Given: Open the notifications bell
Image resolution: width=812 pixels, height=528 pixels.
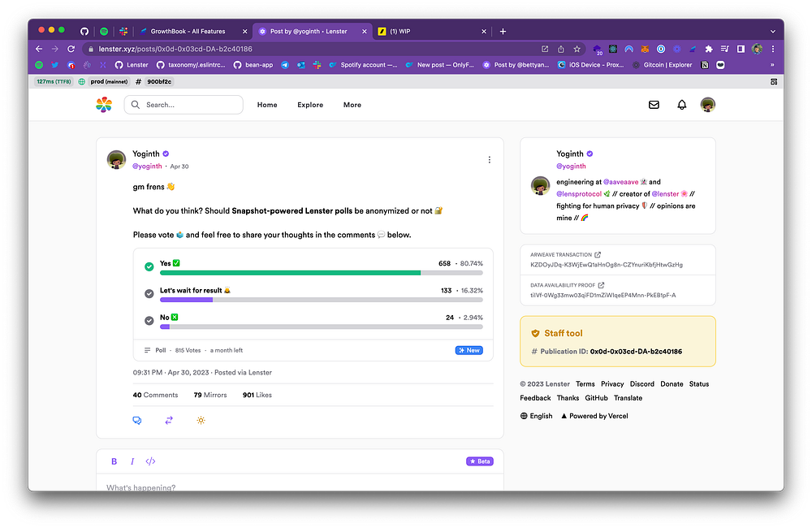Looking at the screenshot, I should [682, 105].
